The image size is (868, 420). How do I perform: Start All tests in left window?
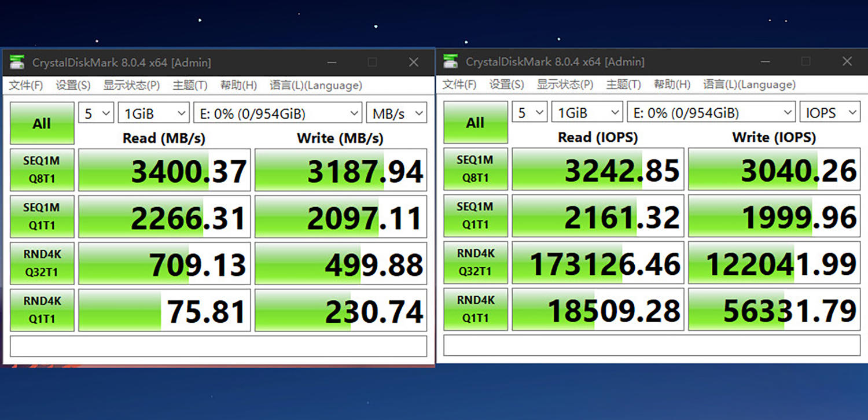tap(42, 123)
